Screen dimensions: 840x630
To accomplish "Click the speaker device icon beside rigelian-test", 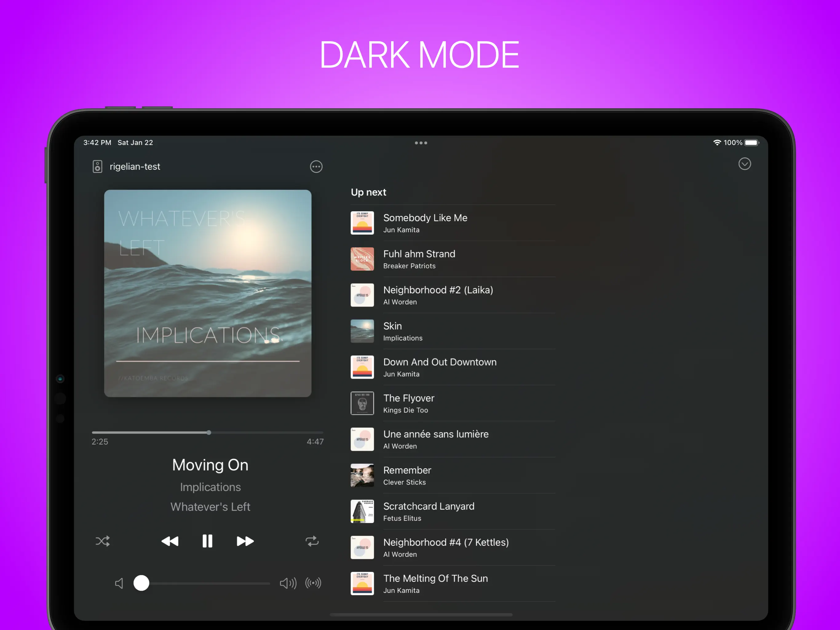I will [x=97, y=166].
